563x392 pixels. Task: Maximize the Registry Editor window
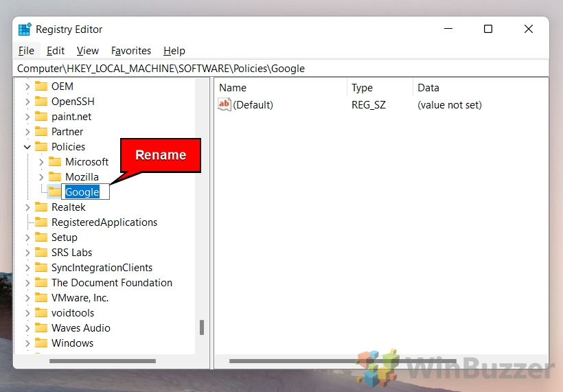[488, 29]
